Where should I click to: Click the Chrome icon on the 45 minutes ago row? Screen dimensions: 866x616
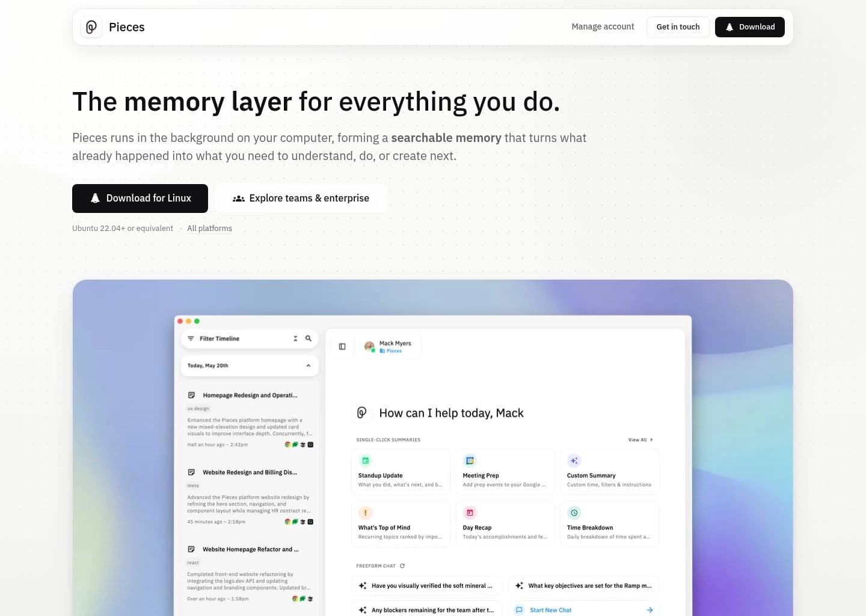click(x=287, y=522)
